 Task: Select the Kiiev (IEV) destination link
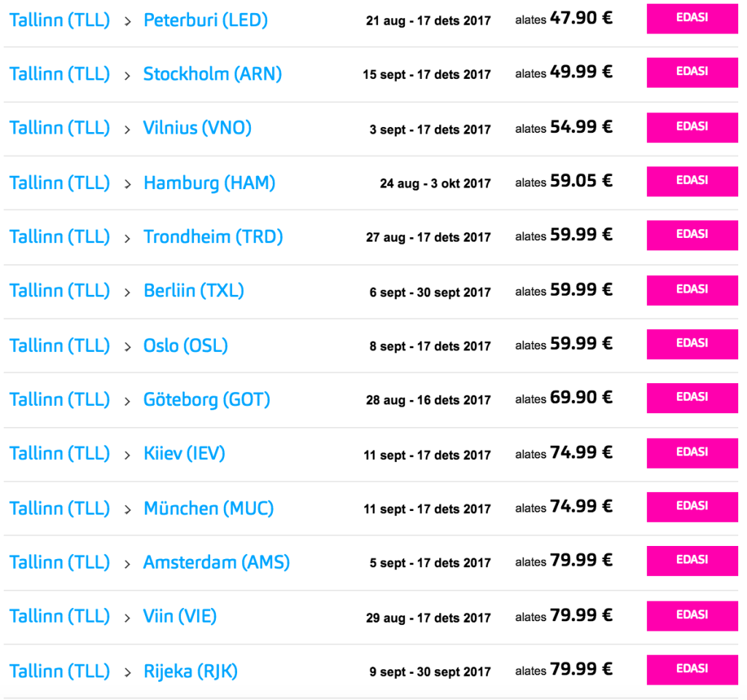pyautogui.click(x=185, y=453)
